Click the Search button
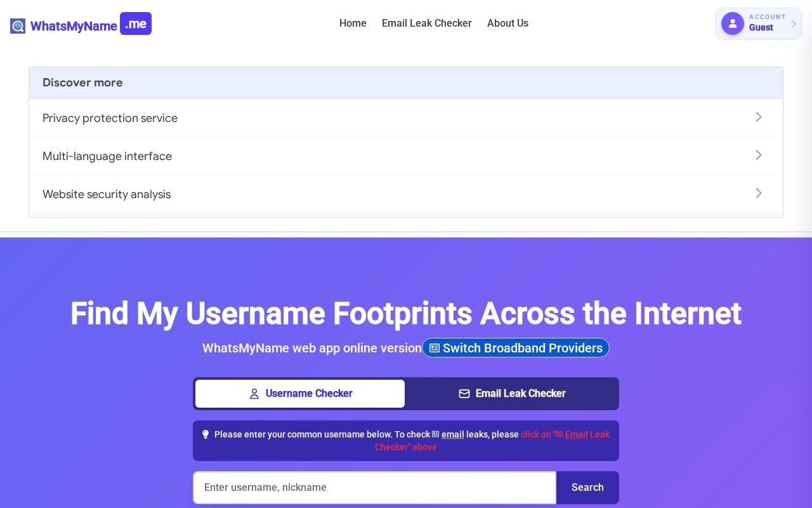 point(587,488)
